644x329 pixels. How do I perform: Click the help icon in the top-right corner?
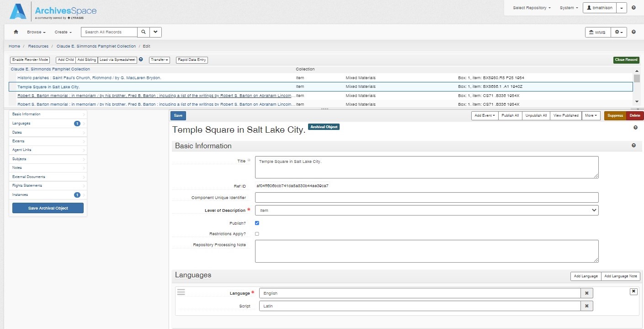tap(633, 7)
